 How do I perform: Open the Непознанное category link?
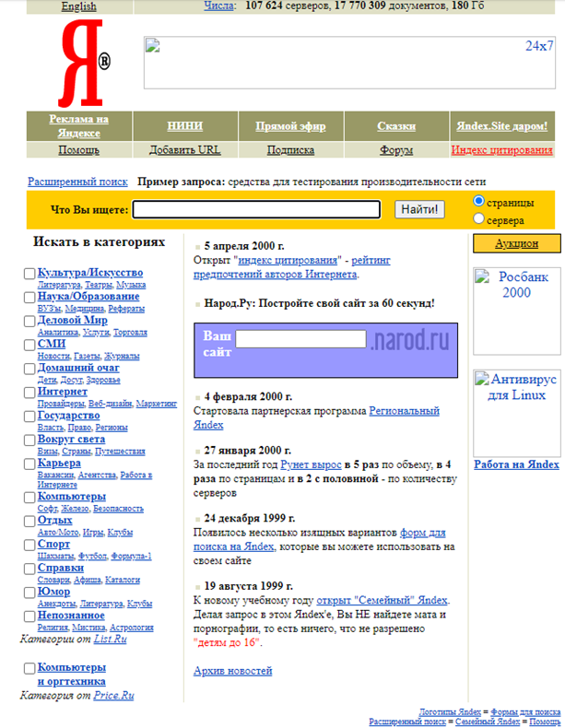tap(71, 616)
